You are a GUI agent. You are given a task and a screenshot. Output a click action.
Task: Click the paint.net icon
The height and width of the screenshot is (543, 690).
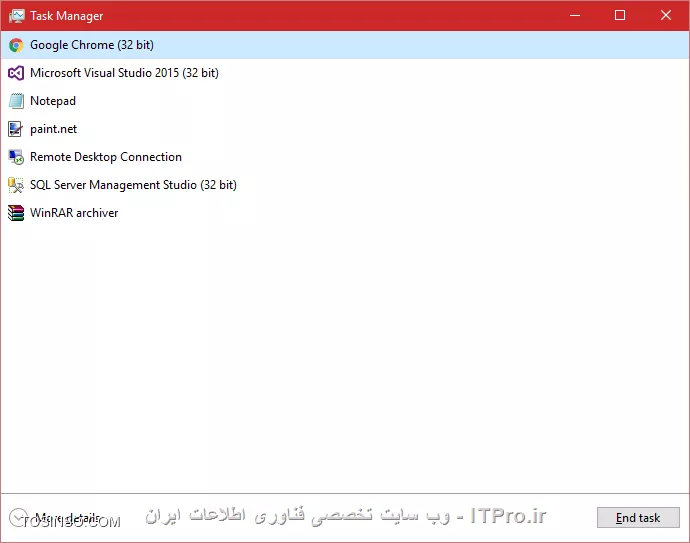pyautogui.click(x=15, y=129)
